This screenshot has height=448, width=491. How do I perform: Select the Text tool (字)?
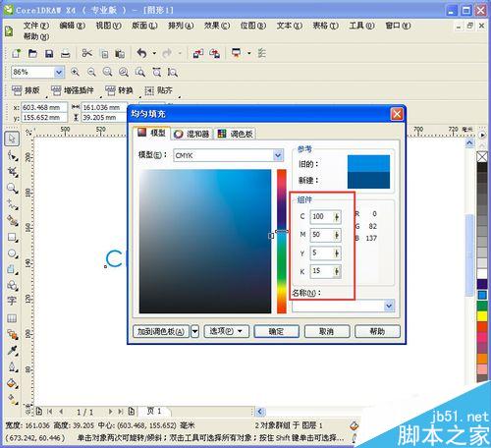[12, 301]
